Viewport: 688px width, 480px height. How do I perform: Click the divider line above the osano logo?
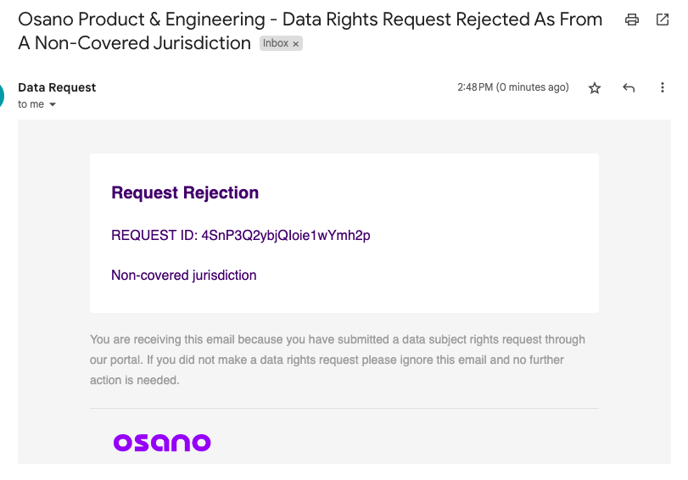tap(344, 408)
